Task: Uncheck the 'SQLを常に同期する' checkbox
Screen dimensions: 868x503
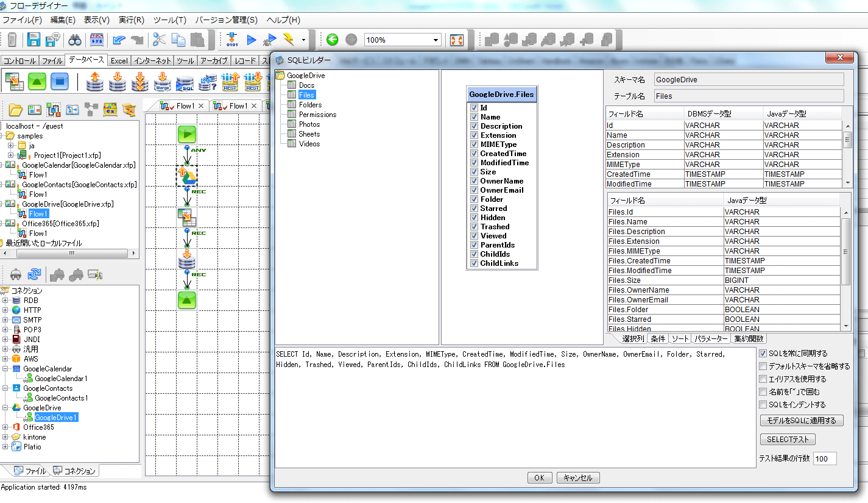Action: click(763, 354)
